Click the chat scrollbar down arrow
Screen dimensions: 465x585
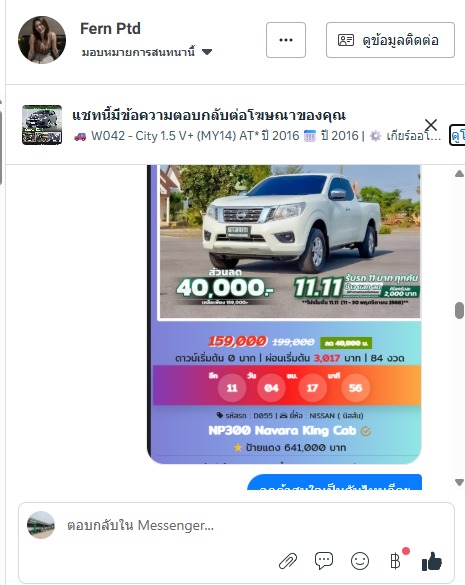pos(459,482)
